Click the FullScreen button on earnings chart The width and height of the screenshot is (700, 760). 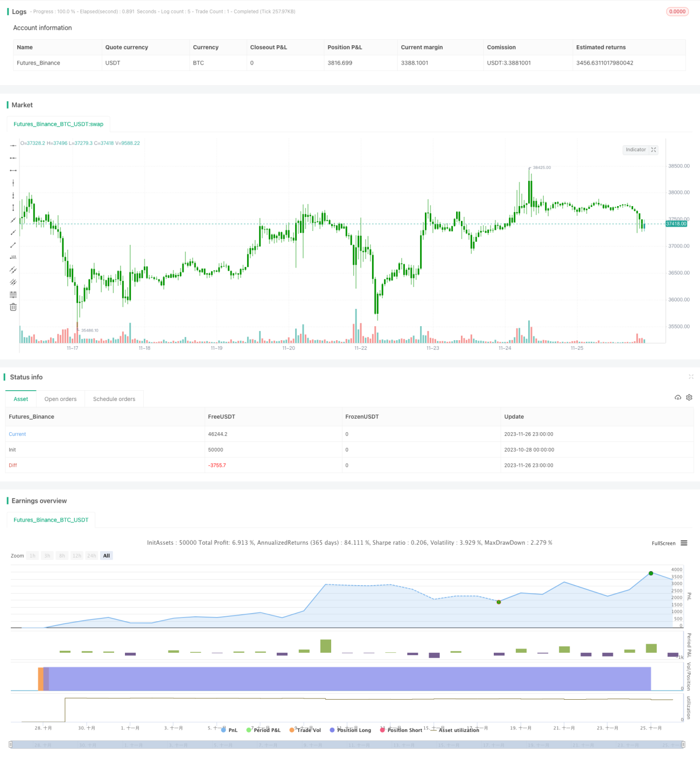coord(663,543)
